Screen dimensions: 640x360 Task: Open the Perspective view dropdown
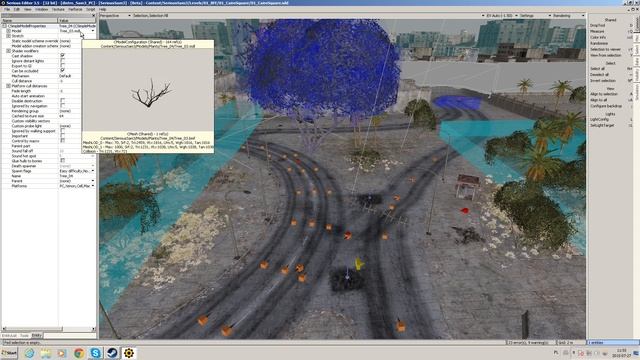click(116, 16)
